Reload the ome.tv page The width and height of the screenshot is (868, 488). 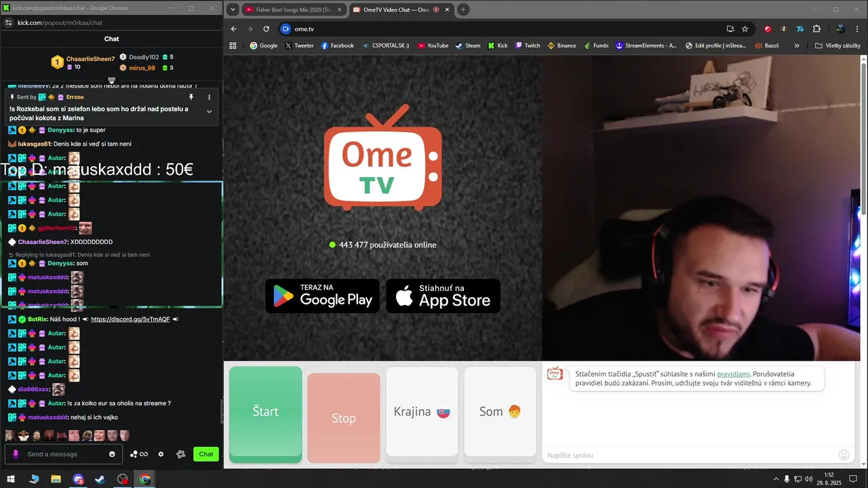click(267, 29)
